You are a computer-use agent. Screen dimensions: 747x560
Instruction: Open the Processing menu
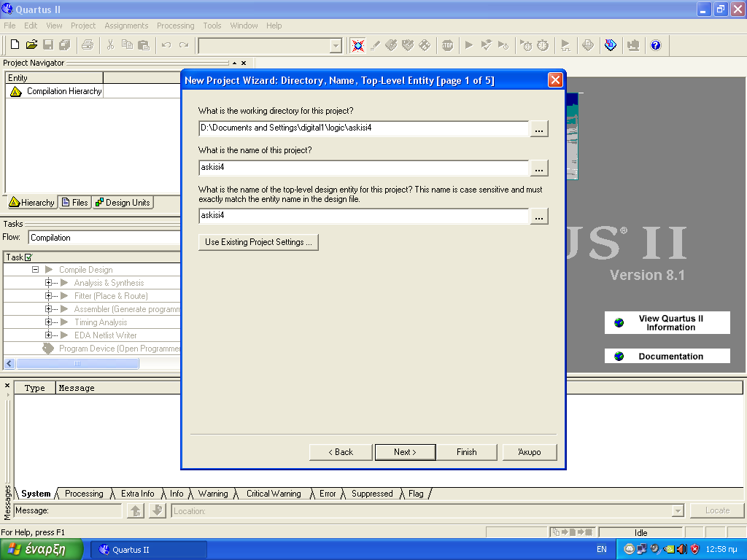tap(175, 26)
